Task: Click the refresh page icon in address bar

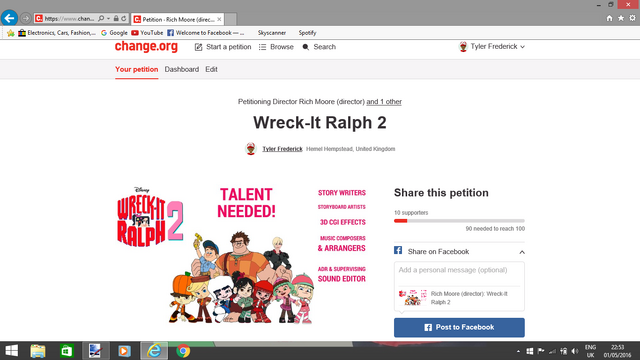Action: (x=124, y=18)
